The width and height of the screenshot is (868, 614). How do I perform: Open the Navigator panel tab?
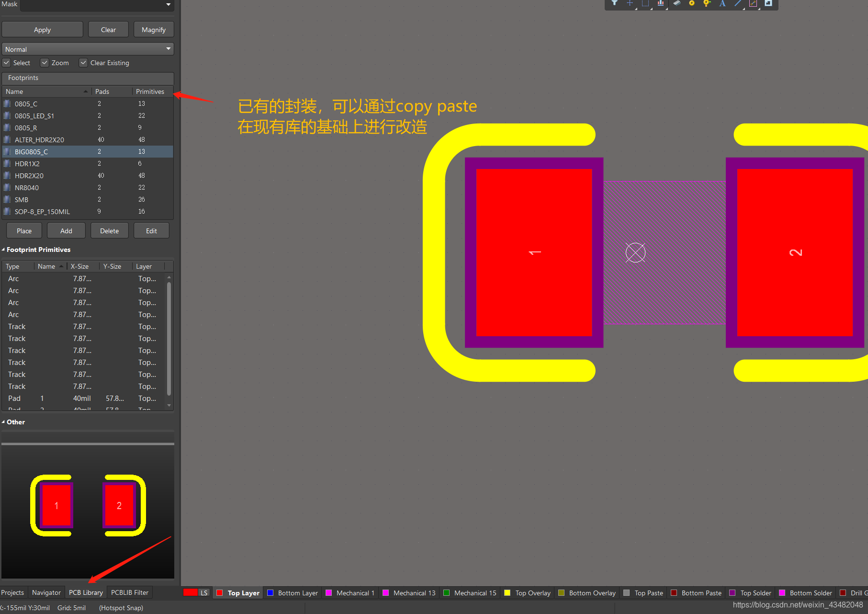tap(46, 592)
